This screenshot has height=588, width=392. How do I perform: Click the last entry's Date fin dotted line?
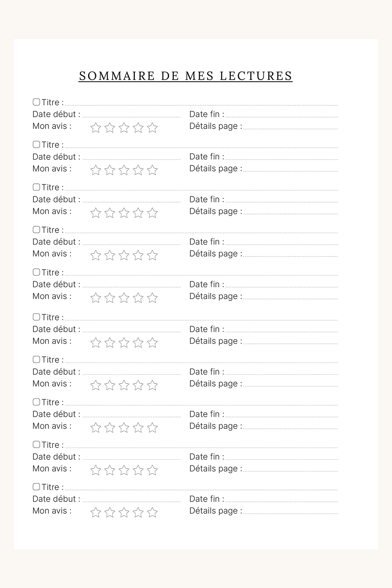coord(282,501)
